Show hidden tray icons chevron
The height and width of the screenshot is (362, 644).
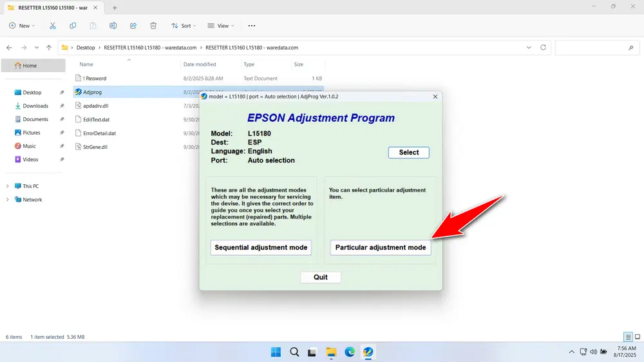[x=571, y=352]
